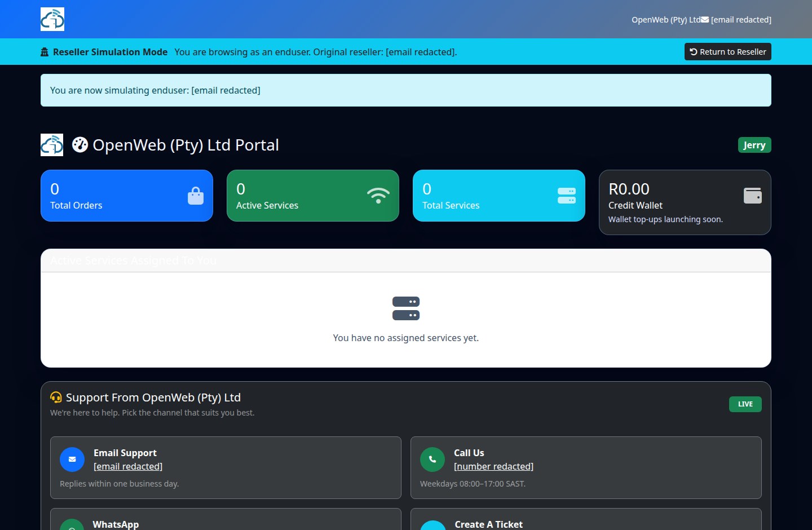Click the Create A Ticket card heading
Viewport: 812px width, 530px height.
coord(489,524)
